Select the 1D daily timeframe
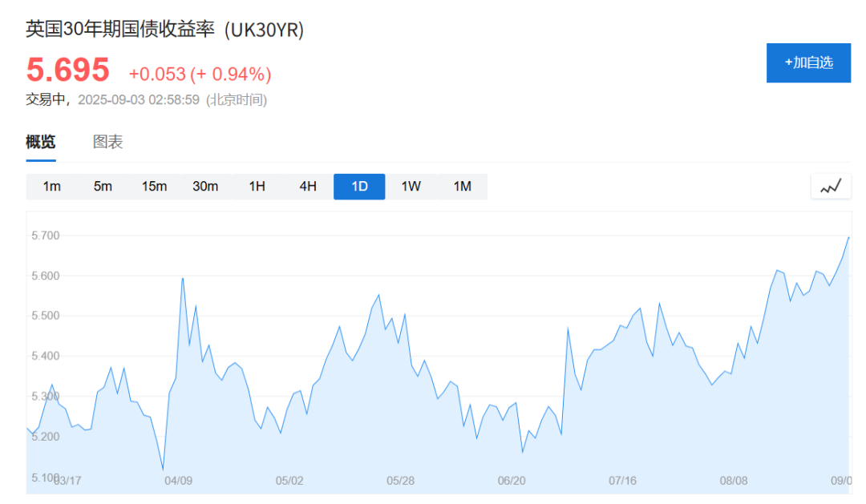The width and height of the screenshot is (866, 504). (359, 187)
